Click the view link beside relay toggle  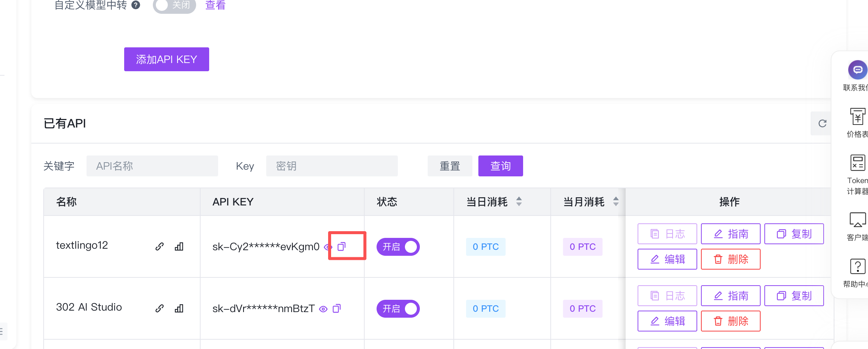[x=215, y=5]
